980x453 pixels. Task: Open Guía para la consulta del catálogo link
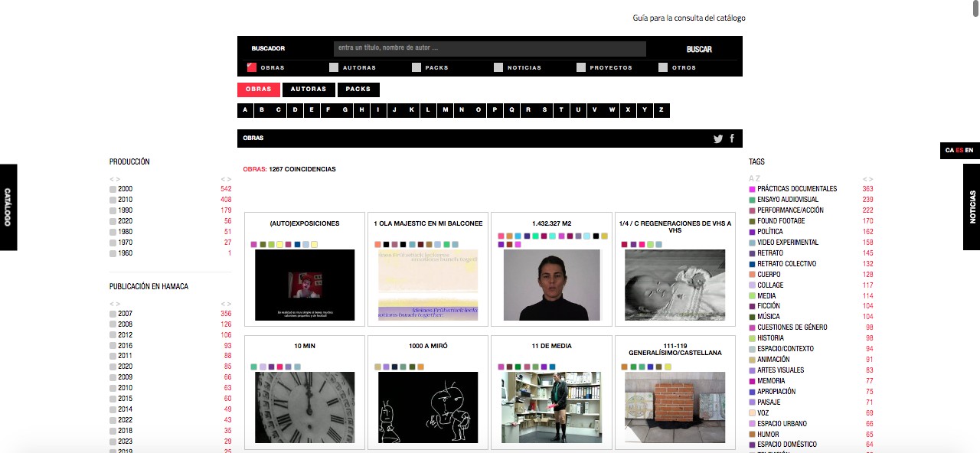point(688,18)
